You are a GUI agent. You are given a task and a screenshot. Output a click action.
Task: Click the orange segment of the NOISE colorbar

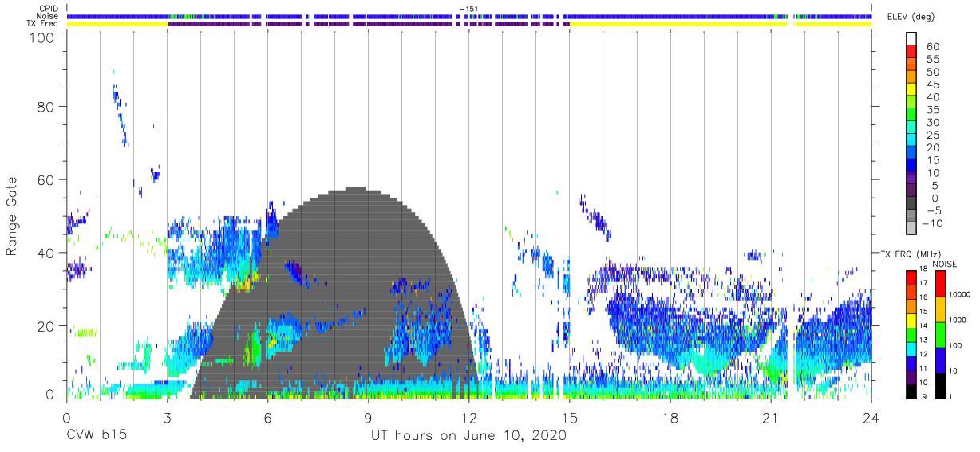pos(940,309)
